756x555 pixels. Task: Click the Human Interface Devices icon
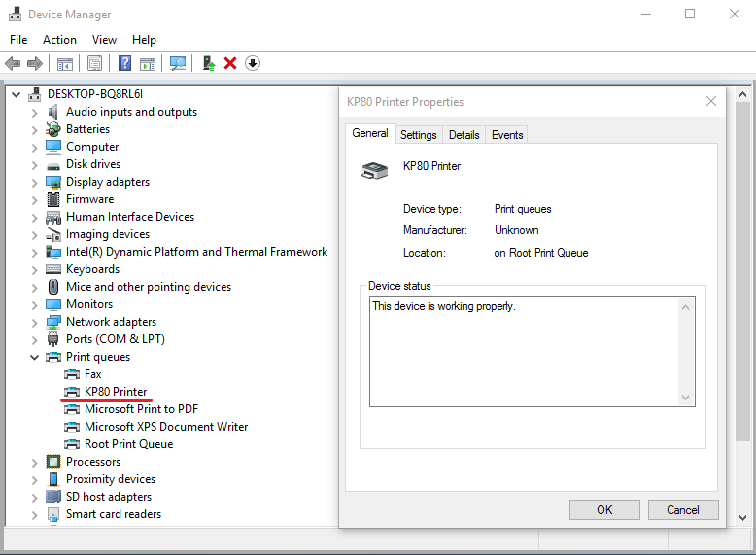pyautogui.click(x=53, y=218)
